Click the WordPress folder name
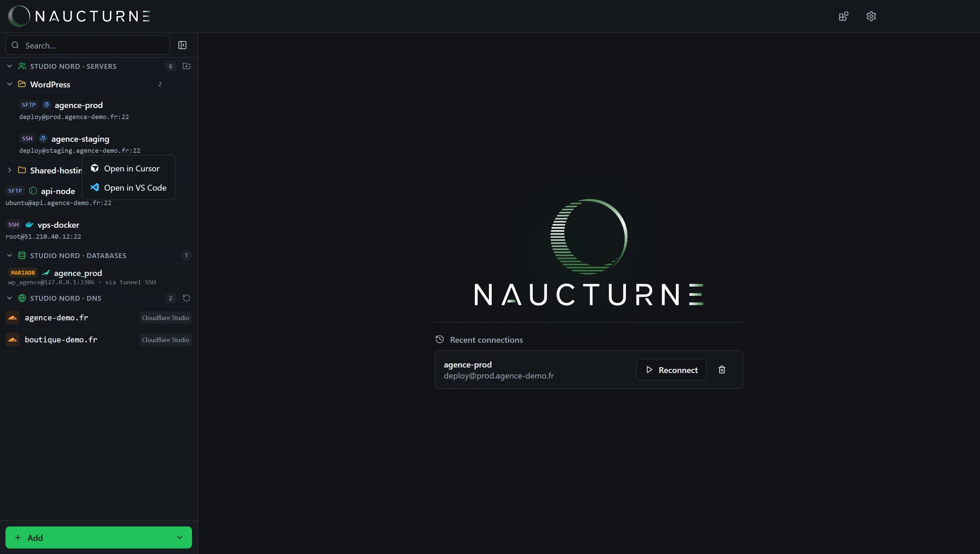The width and height of the screenshot is (980, 554). click(50, 84)
